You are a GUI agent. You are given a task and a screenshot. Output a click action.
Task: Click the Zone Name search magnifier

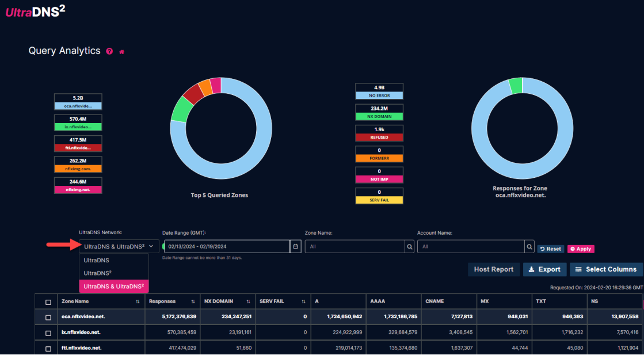(x=410, y=247)
